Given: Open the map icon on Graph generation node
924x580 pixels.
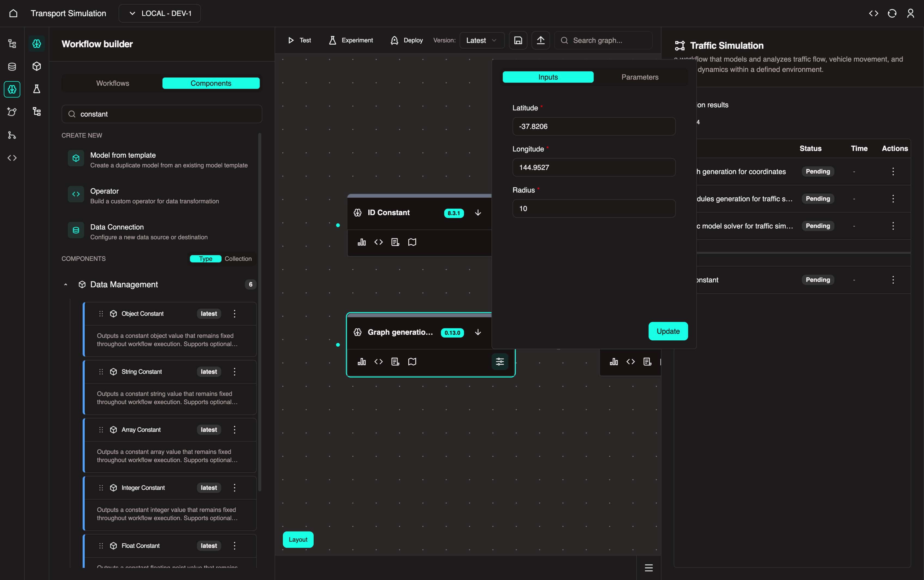Looking at the screenshot, I should 412,362.
